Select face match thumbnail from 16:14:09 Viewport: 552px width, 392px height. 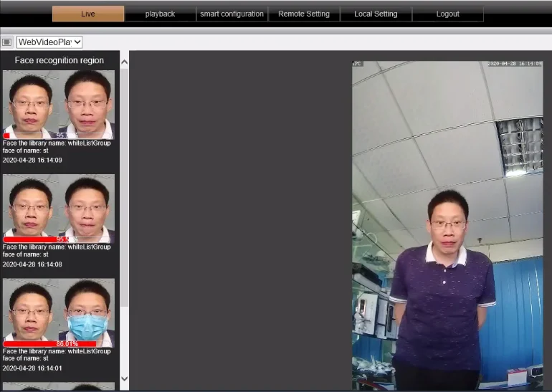pyautogui.click(x=59, y=105)
